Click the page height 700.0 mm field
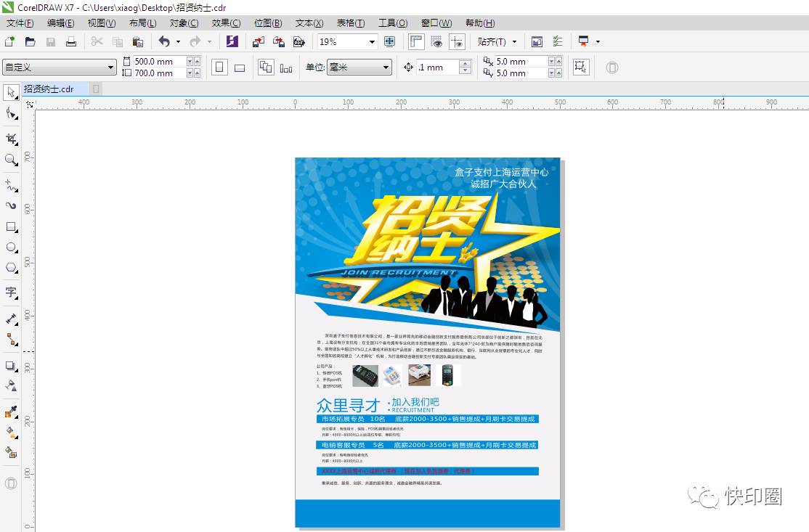The width and height of the screenshot is (809, 532). click(160, 73)
